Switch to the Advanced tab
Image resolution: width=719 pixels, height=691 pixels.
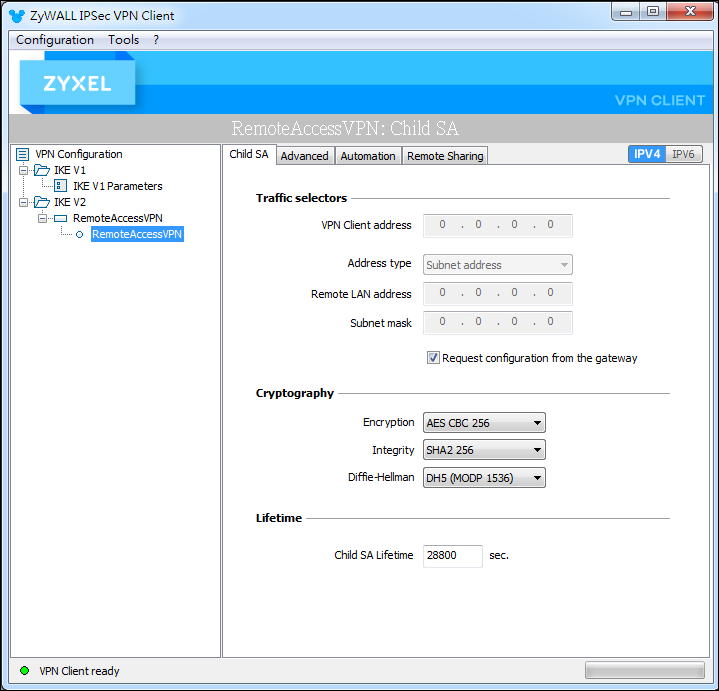coord(304,156)
